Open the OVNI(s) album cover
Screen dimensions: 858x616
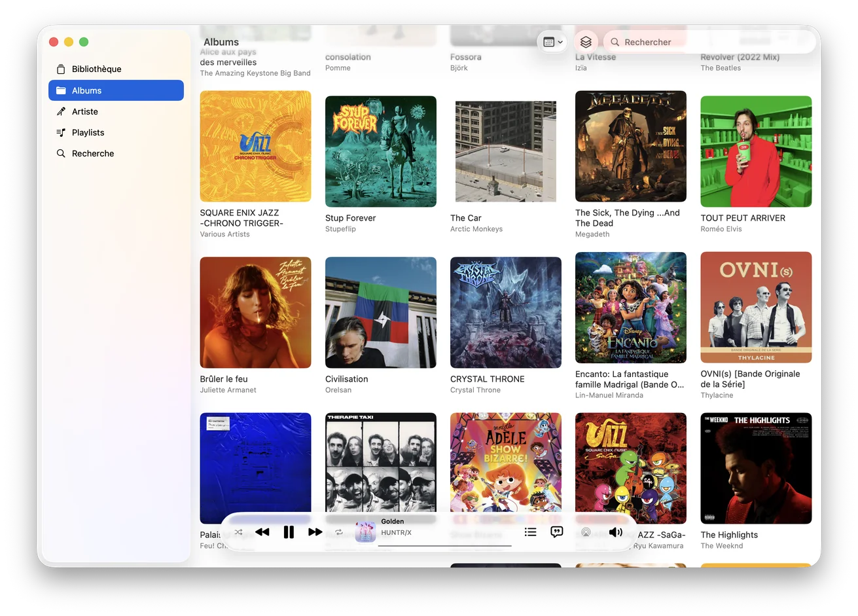coord(756,307)
